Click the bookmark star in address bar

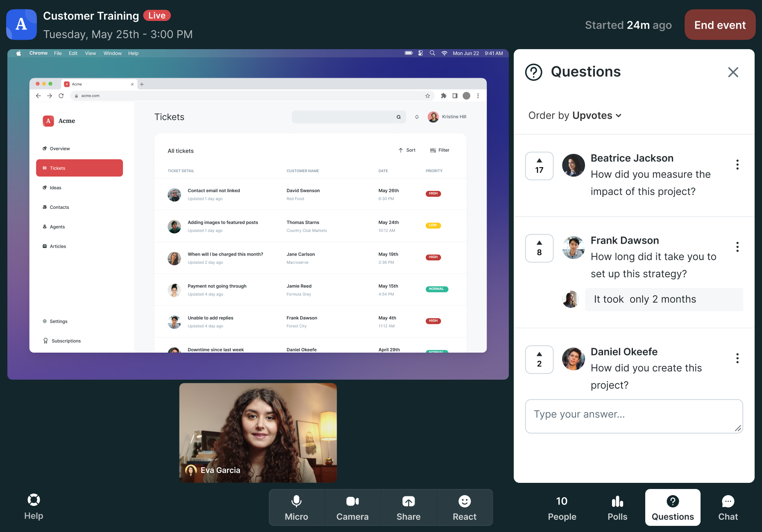click(x=427, y=96)
